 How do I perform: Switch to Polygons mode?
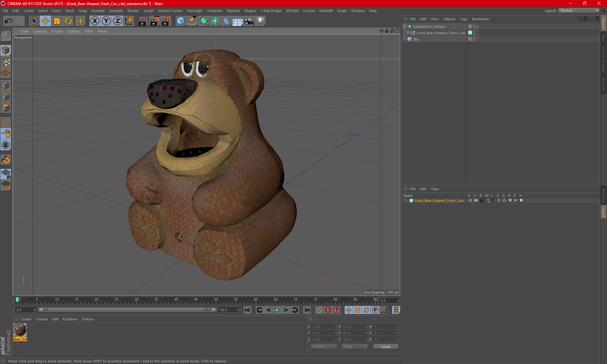coord(6,108)
